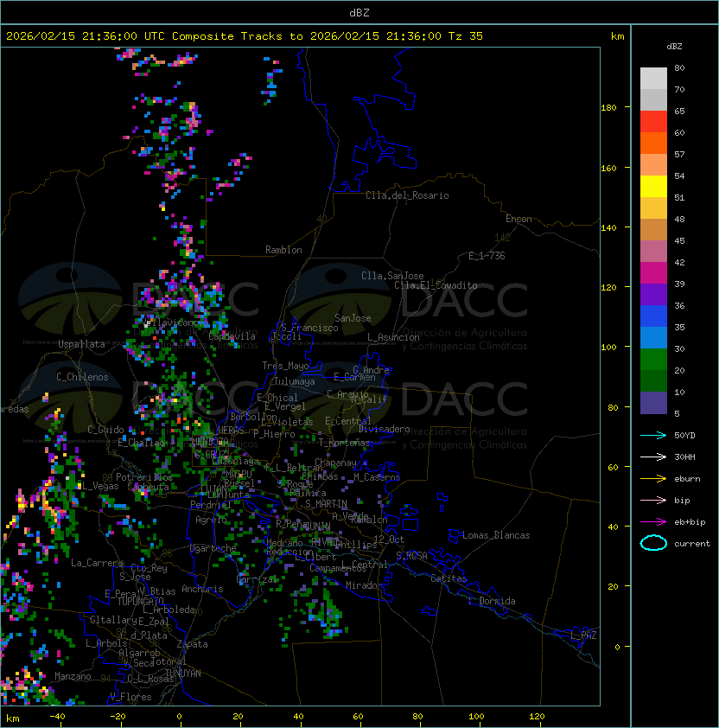Image resolution: width=719 pixels, height=728 pixels.
Task: Click the 'Encon' map label
Action: 519,219
